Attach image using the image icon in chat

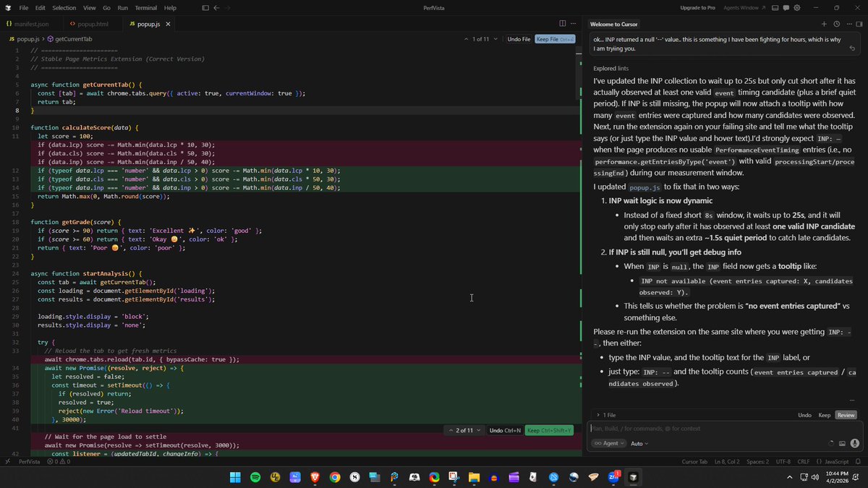[843, 443]
